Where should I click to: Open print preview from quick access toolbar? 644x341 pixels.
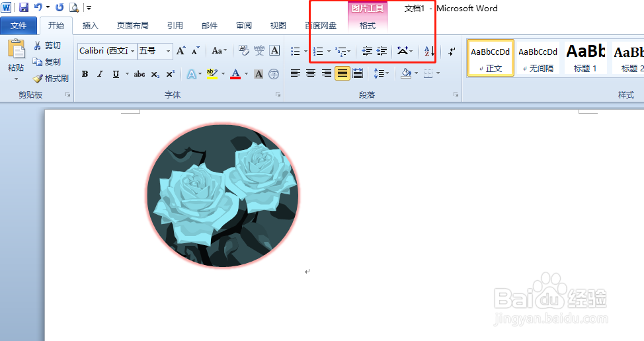coord(74,7)
